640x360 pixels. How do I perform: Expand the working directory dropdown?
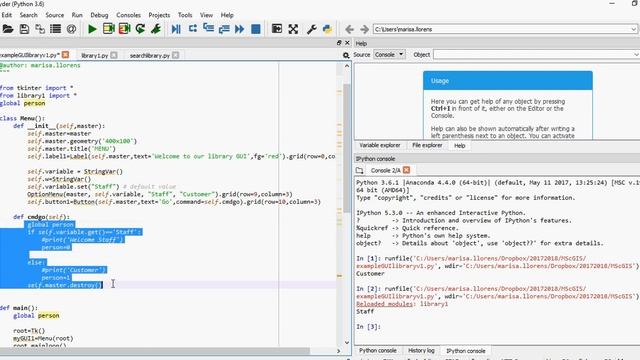pos(633,29)
